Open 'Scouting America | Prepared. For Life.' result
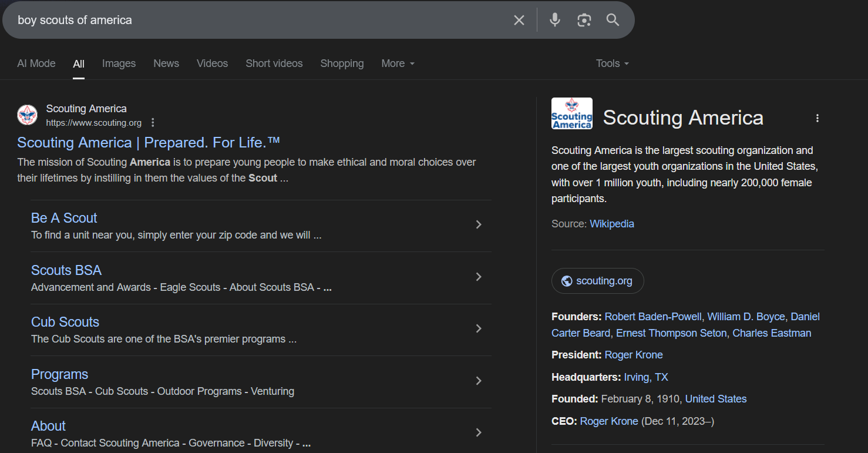This screenshot has height=453, width=868. (149, 143)
